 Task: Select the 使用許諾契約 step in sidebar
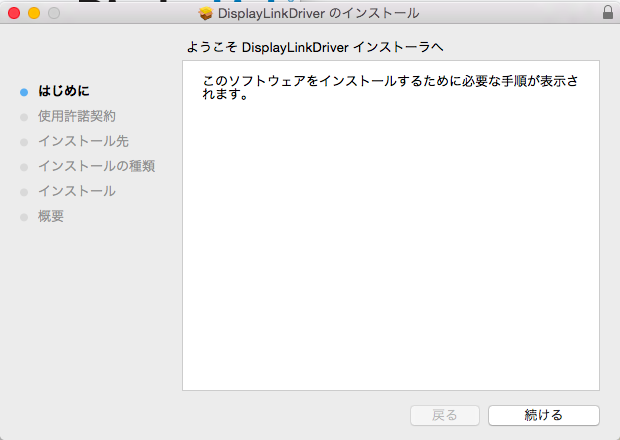77,116
